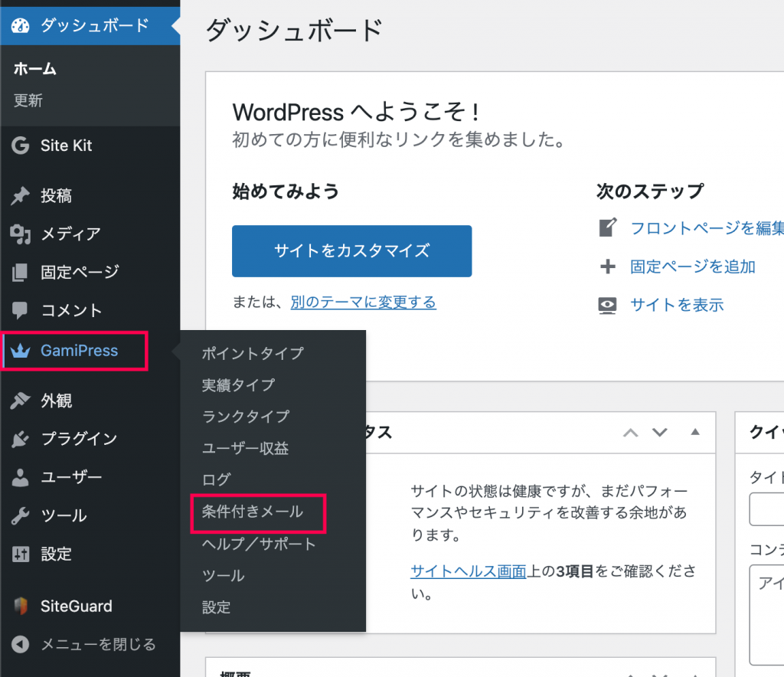Click the GamiPress crown icon
The width and height of the screenshot is (784, 677).
coord(21,351)
